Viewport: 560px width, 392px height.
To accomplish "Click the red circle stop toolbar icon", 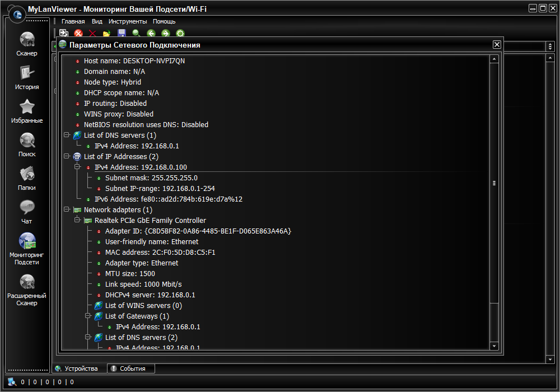I will point(78,33).
